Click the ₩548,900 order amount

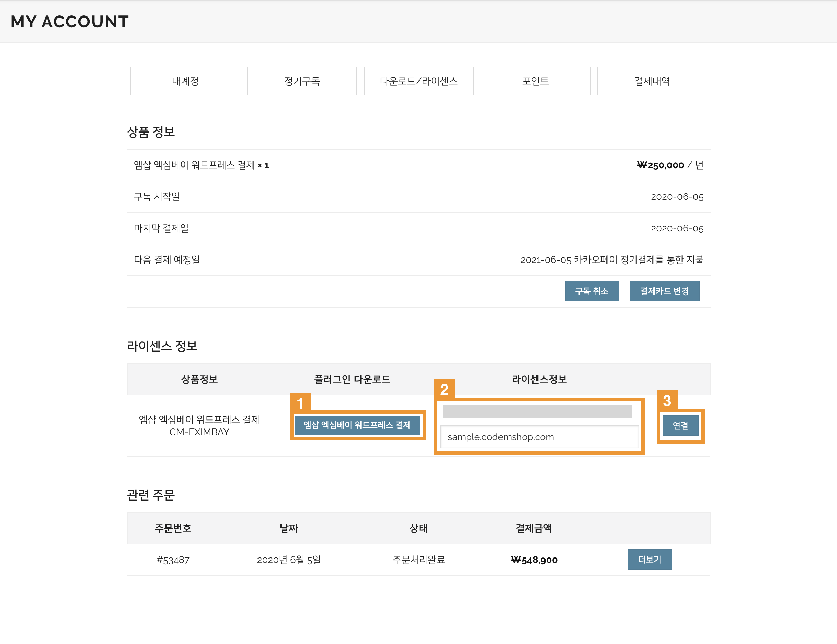(534, 560)
